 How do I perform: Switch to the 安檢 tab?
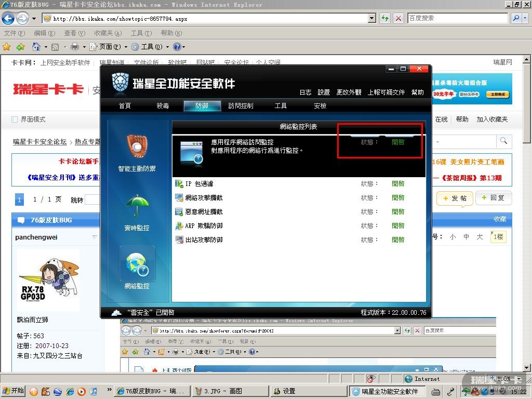[320, 106]
